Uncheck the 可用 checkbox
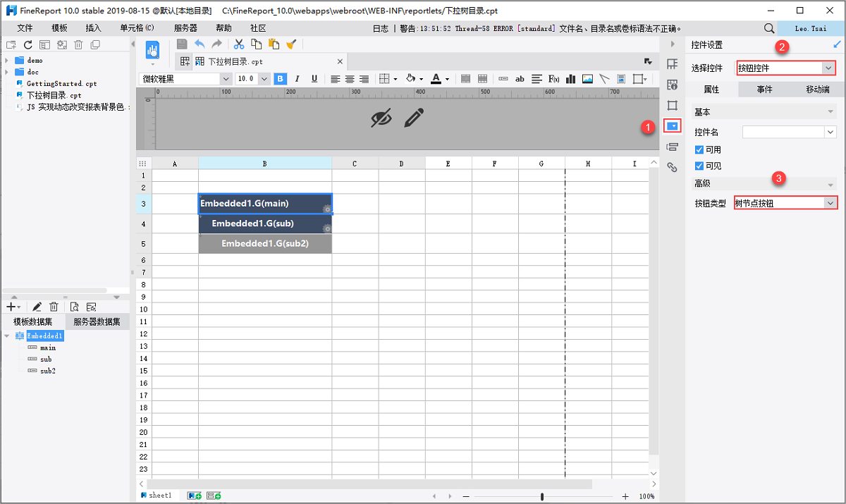 tap(699, 149)
